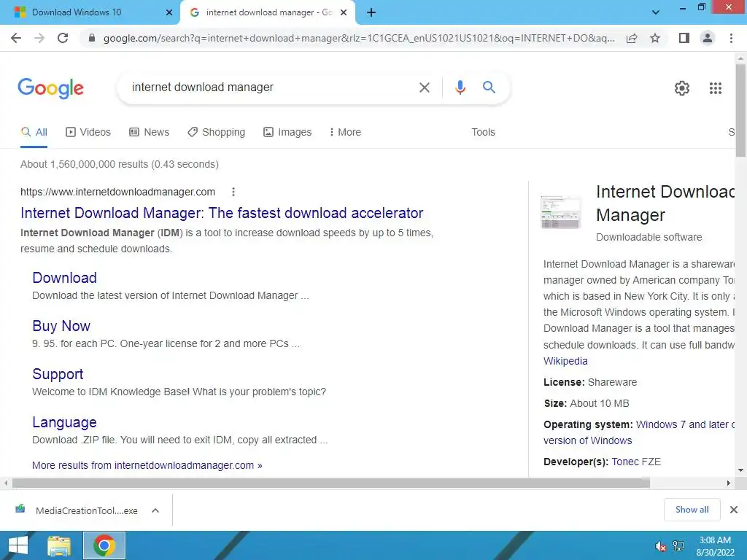Click the scroll down arrow
747x560 pixels.
point(740,470)
